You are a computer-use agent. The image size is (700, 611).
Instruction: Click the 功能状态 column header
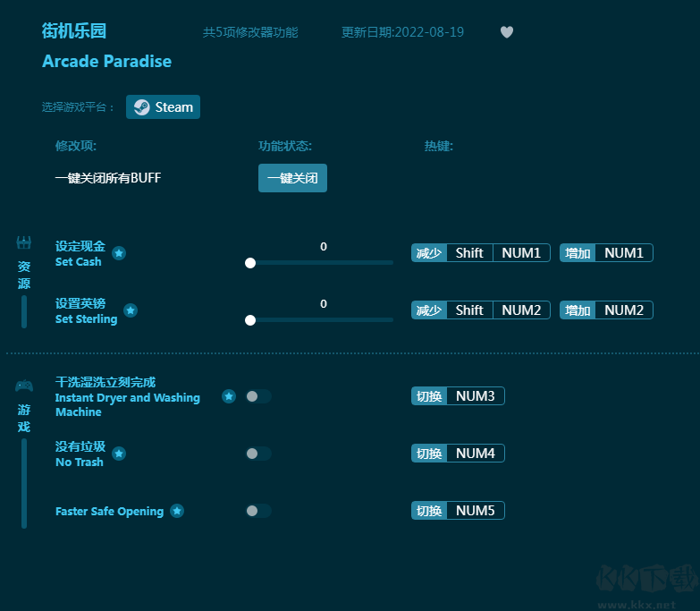(x=285, y=146)
